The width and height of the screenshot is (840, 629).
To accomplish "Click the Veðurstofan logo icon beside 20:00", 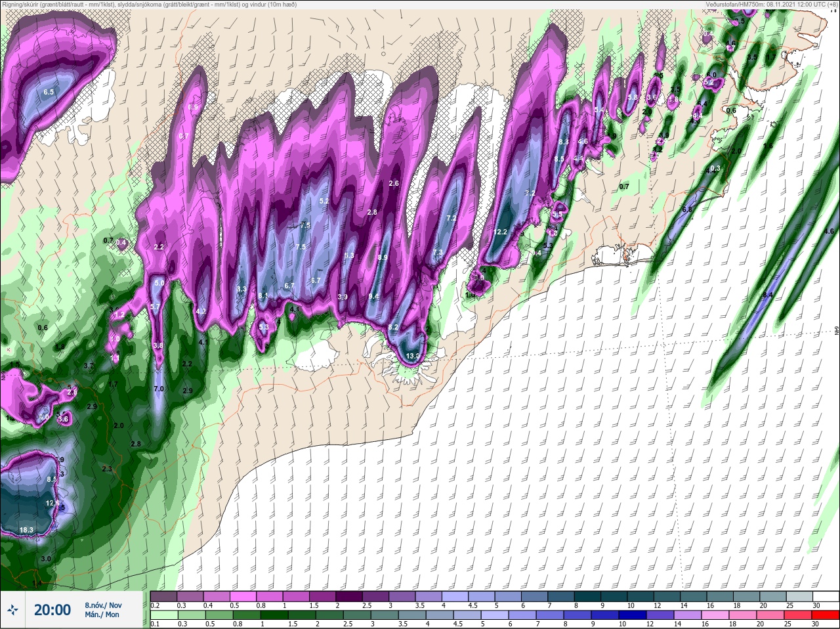I will click(12, 610).
